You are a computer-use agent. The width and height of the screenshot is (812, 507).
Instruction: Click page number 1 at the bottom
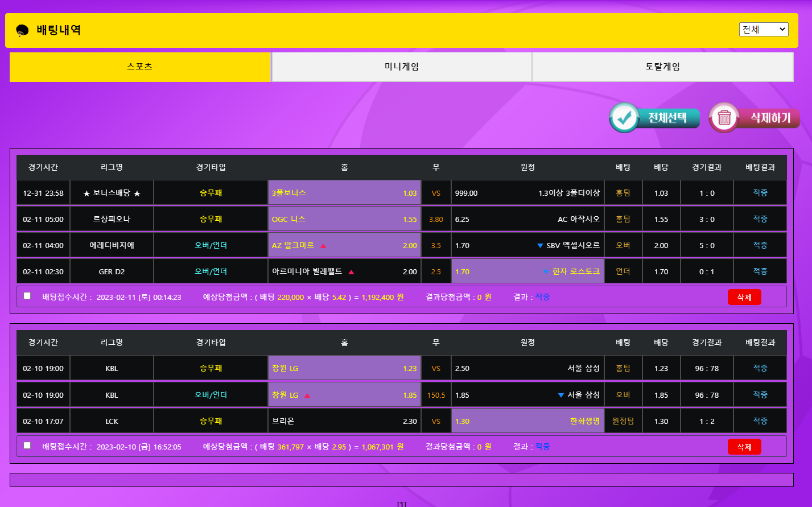(x=402, y=504)
